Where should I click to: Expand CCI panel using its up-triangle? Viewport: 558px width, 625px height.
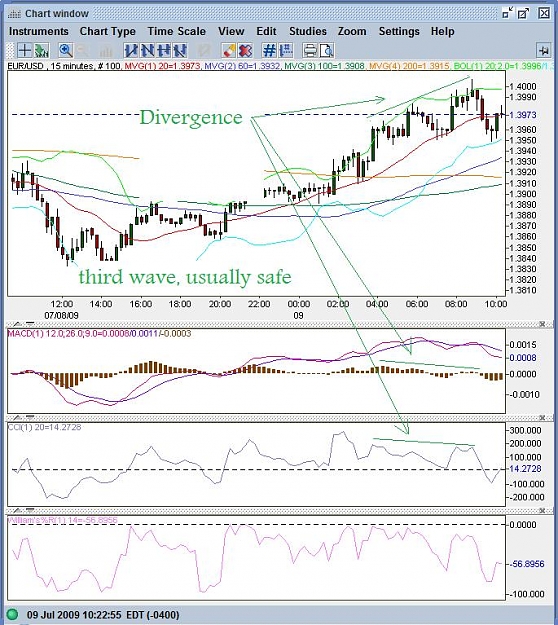(x=18, y=418)
